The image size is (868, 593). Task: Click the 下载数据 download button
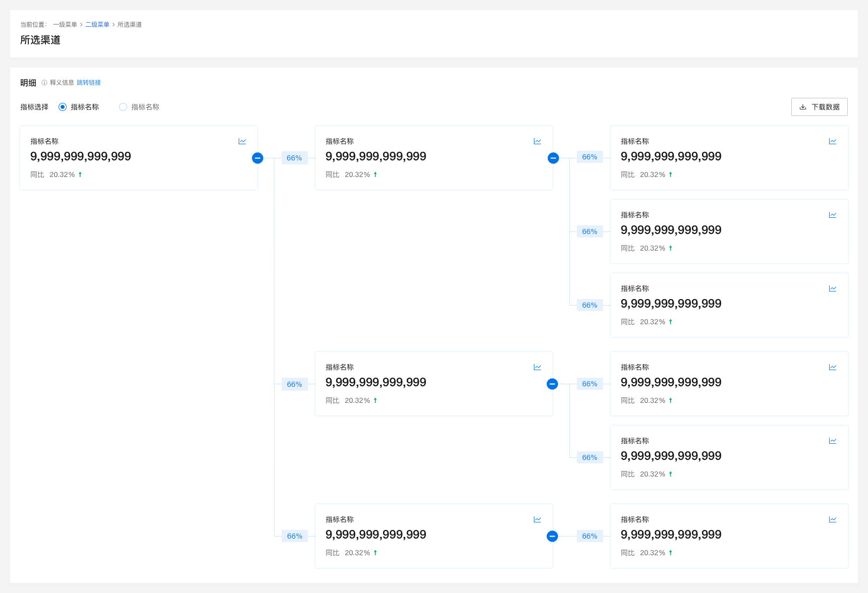click(819, 107)
